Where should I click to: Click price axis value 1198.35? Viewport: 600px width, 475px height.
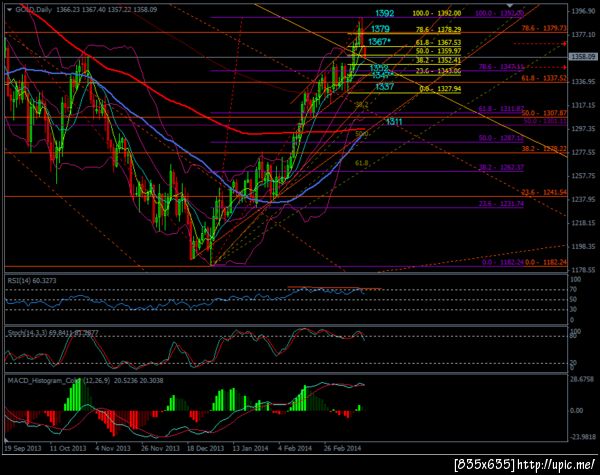[583, 246]
